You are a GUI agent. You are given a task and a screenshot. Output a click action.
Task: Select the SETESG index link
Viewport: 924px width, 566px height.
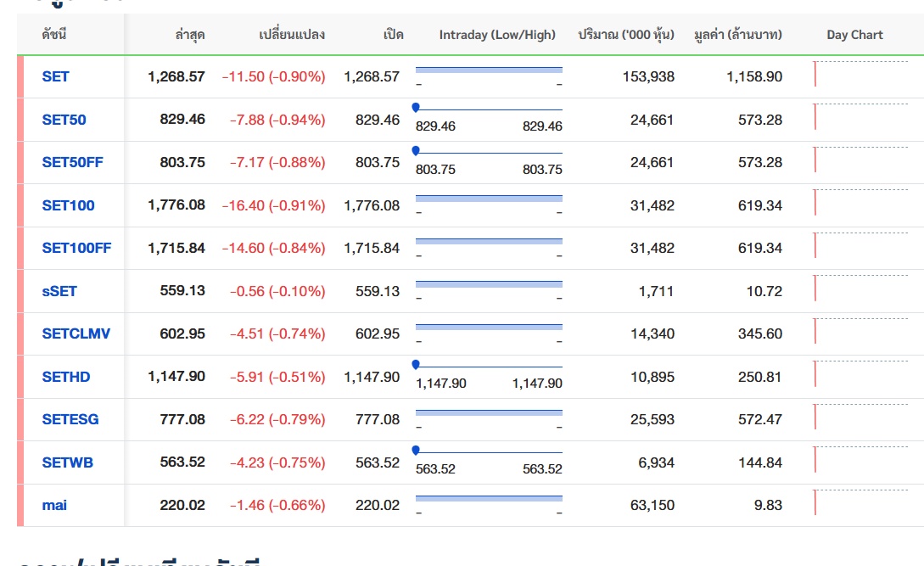pos(70,419)
